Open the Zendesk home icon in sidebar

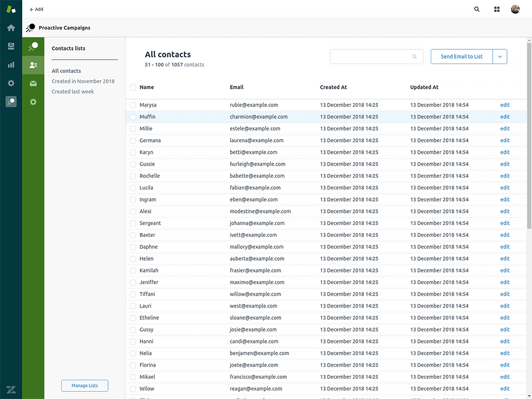[x=11, y=28]
